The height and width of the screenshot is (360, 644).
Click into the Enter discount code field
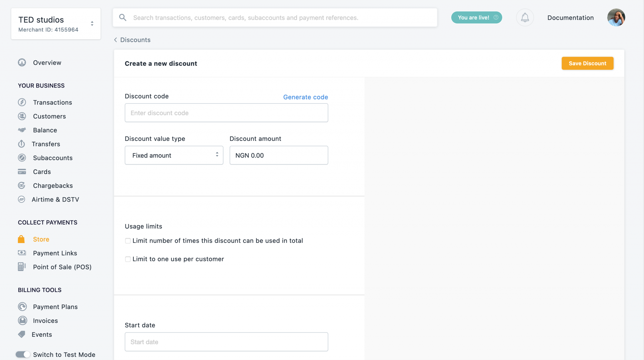(x=226, y=113)
